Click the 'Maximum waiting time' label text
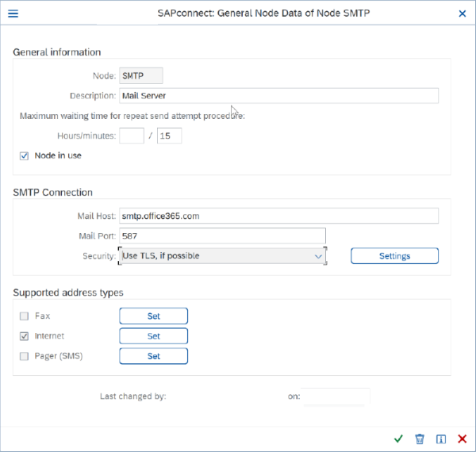476x452 pixels. pyautogui.click(x=132, y=116)
